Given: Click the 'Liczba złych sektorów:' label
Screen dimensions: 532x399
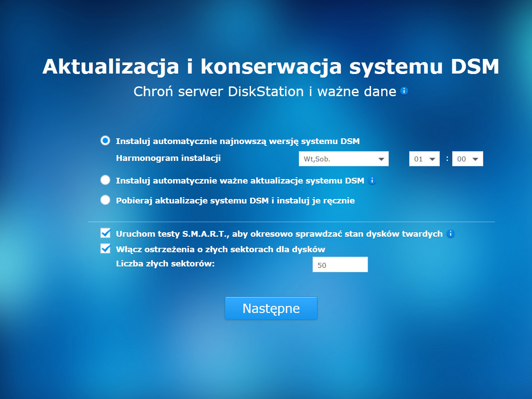Looking at the screenshot, I should tap(165, 264).
